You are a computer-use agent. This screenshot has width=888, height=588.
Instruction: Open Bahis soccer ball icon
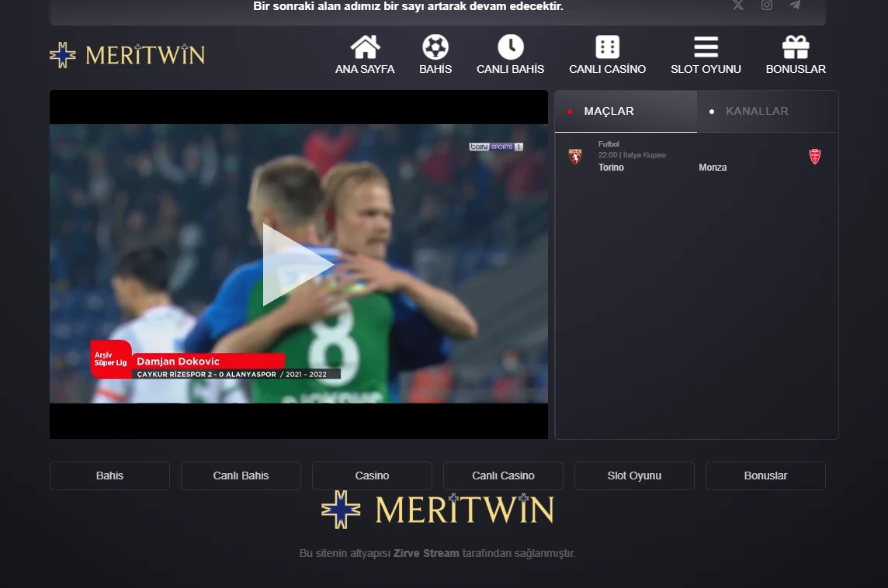(435, 47)
